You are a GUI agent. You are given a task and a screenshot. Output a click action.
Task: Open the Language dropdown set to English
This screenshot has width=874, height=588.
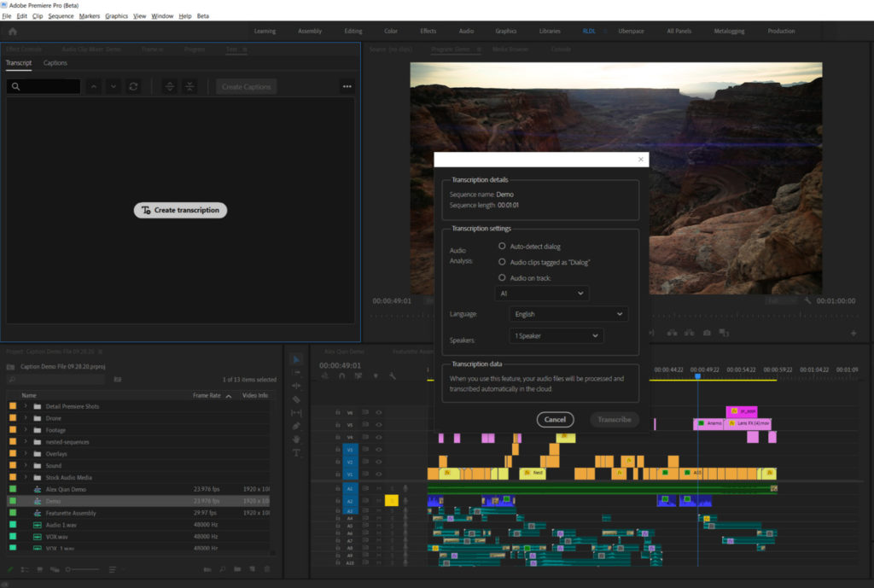[x=568, y=314]
